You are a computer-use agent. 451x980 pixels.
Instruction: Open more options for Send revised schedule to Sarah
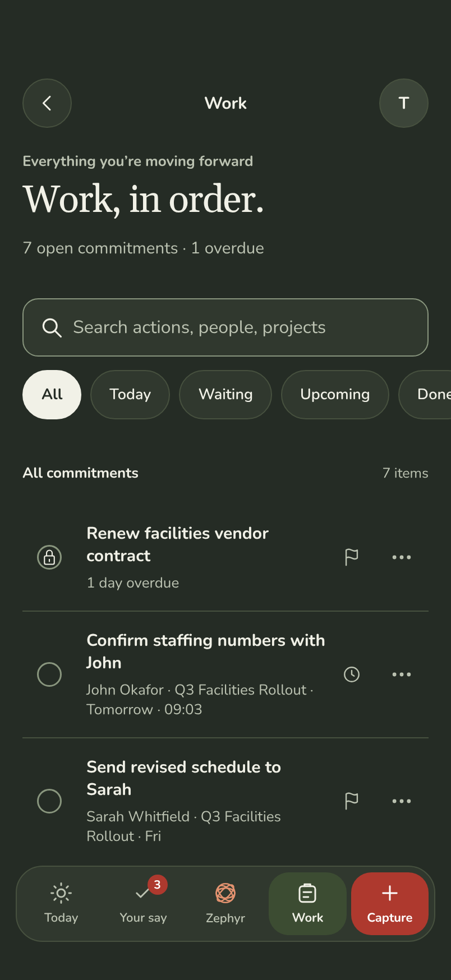click(402, 801)
